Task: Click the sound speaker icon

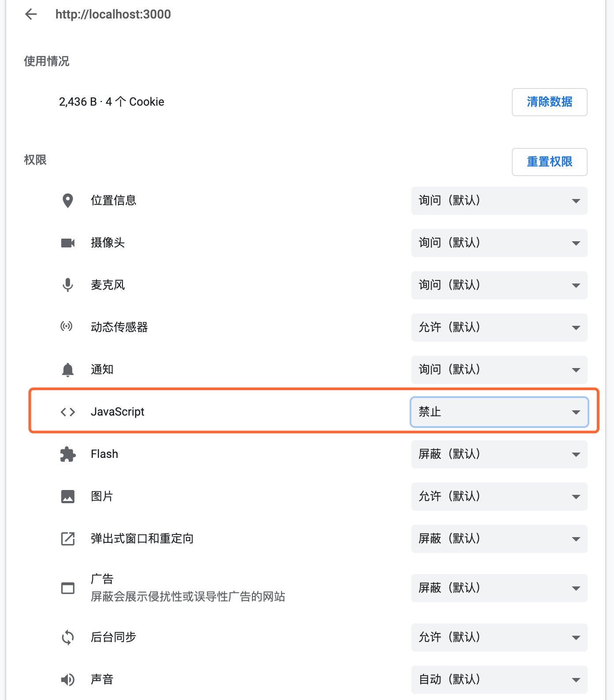Action: point(67,679)
